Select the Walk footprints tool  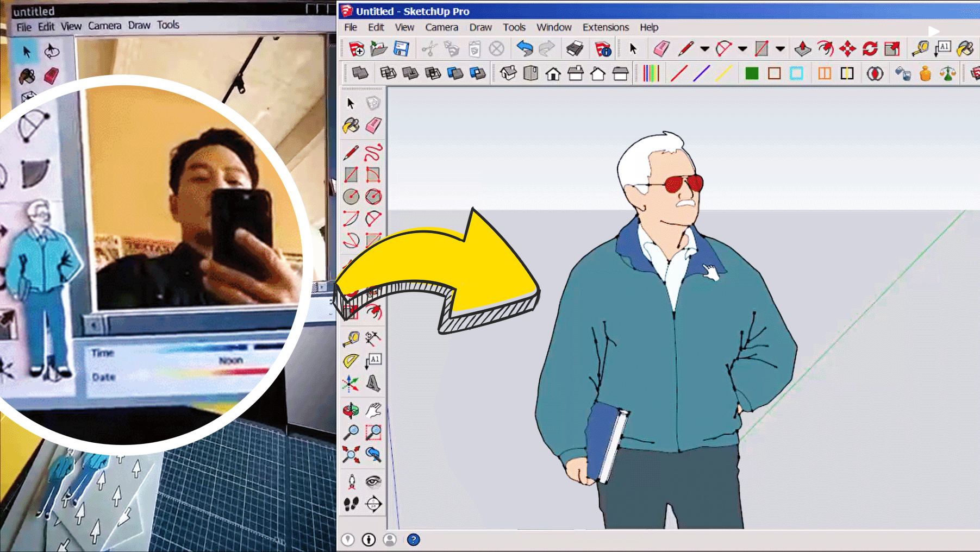351,504
